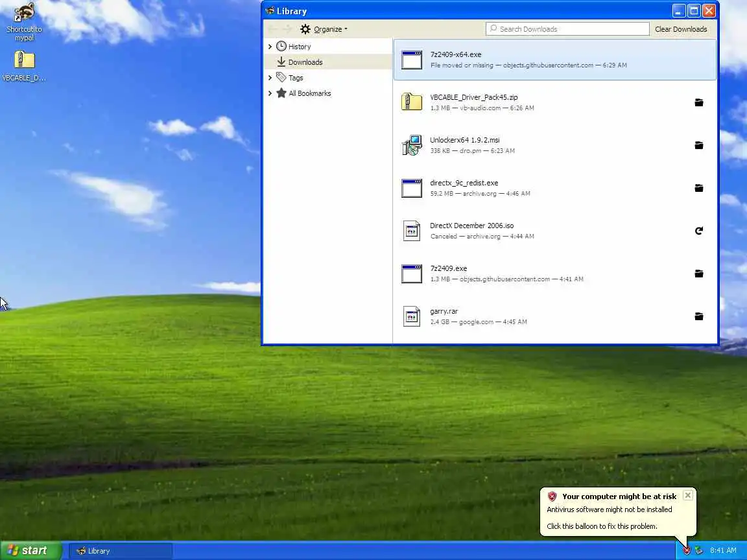Click the 7z2409-x64.exe file icon

click(412, 60)
